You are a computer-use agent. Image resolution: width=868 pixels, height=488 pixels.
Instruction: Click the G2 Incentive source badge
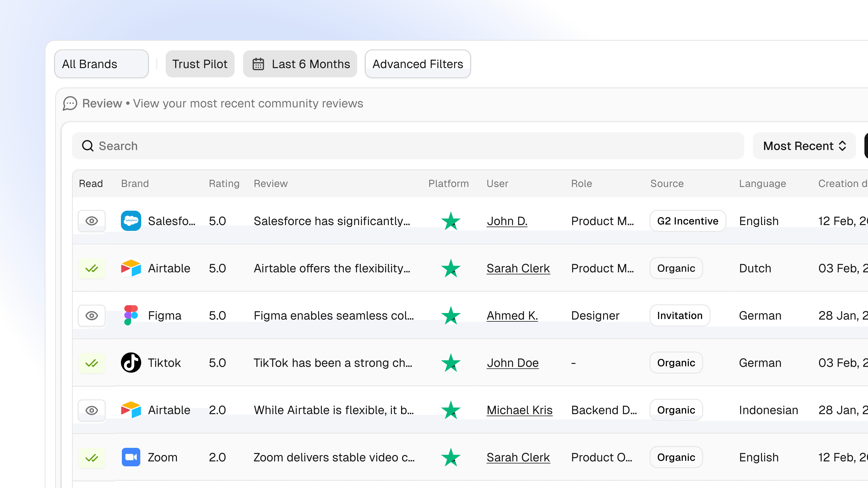click(687, 221)
